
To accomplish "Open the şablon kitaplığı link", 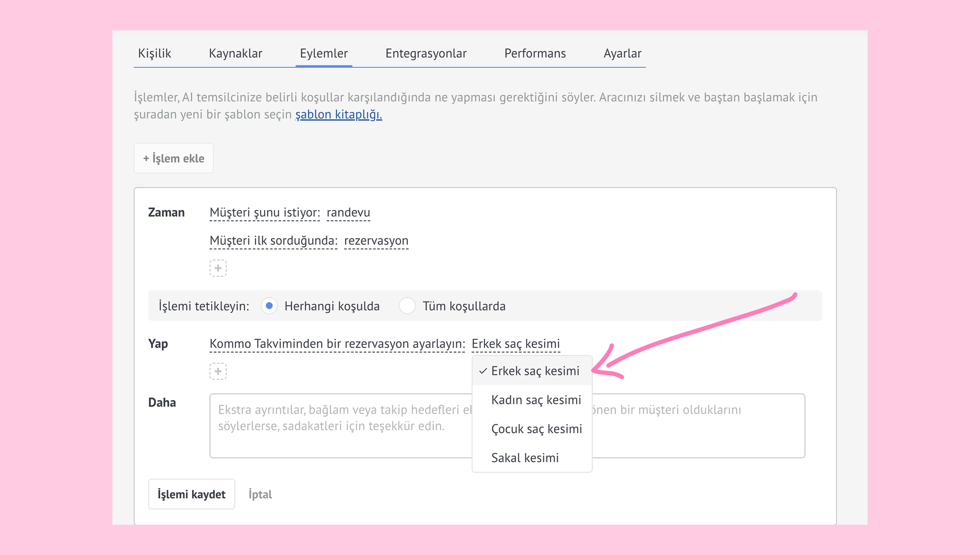I will pos(338,114).
